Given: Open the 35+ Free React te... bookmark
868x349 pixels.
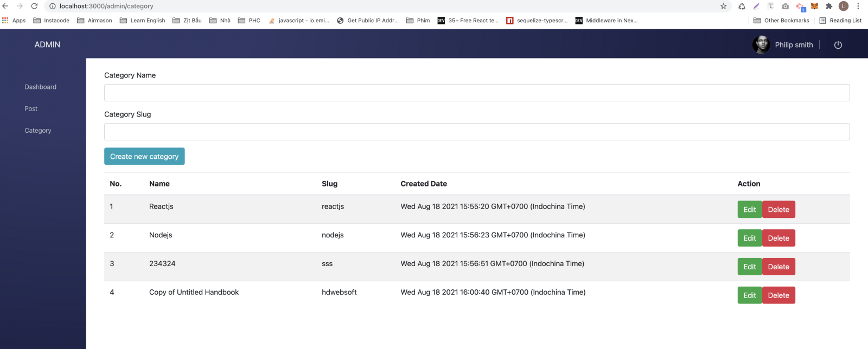Looking at the screenshot, I should tap(468, 21).
